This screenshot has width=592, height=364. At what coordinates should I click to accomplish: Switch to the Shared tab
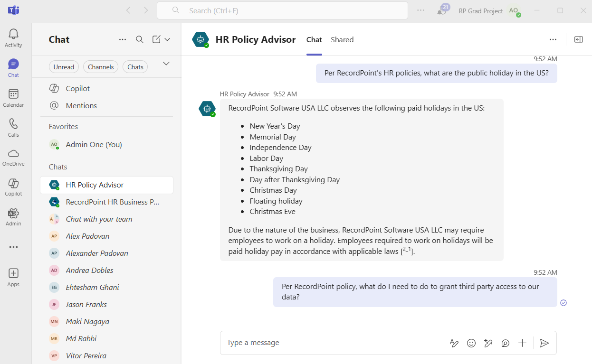tap(342, 40)
